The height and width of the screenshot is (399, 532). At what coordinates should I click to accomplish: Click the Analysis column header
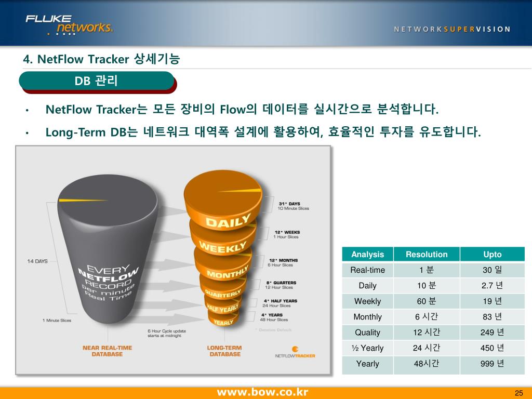pos(367,254)
